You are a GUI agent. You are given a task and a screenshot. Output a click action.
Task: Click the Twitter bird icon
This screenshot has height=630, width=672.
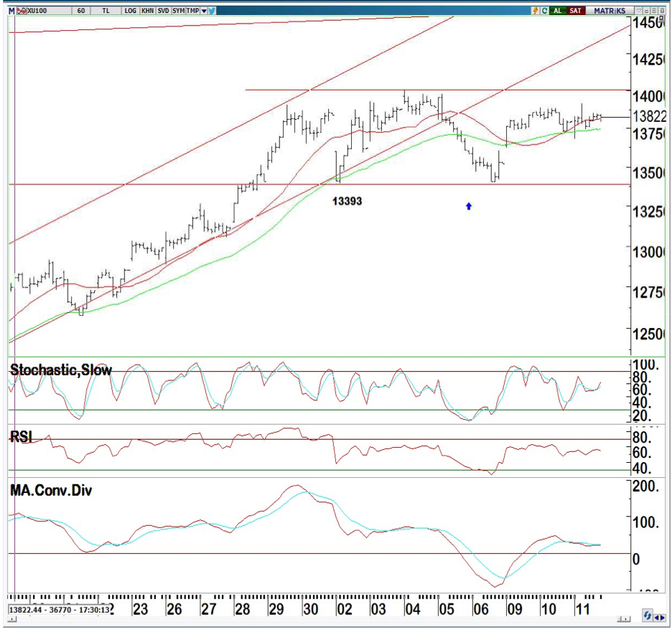pos(213,11)
